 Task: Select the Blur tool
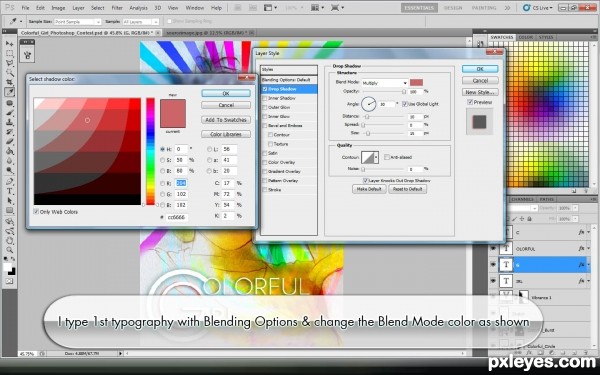9,161
